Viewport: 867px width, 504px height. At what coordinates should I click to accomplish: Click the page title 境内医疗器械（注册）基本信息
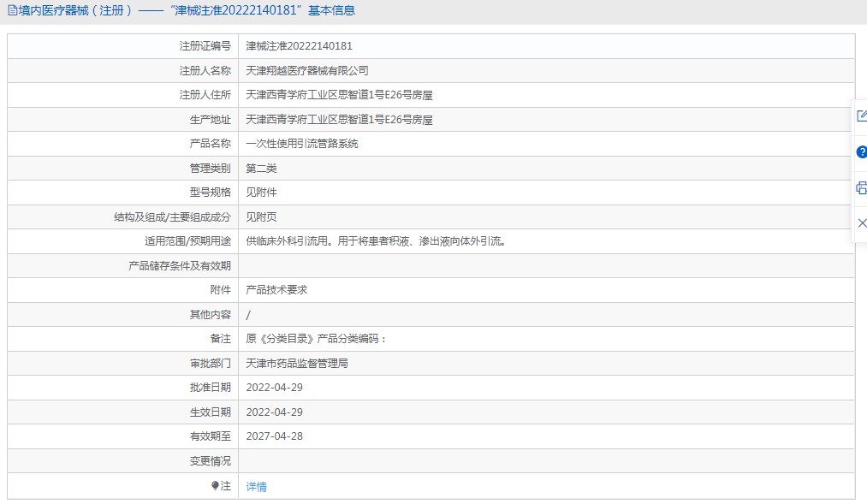click(187, 10)
